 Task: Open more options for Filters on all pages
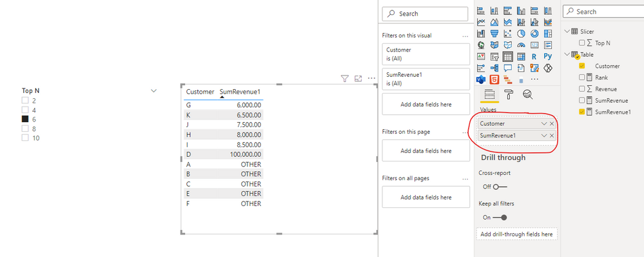click(465, 180)
